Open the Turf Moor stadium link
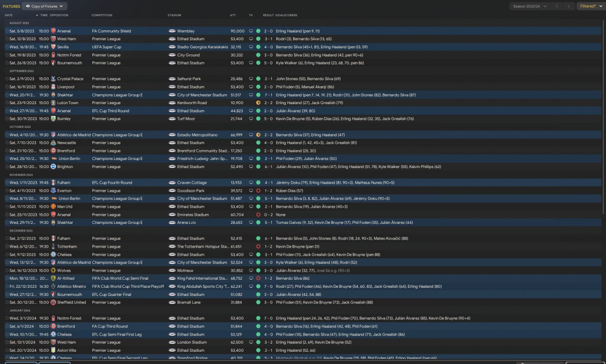 [186, 119]
